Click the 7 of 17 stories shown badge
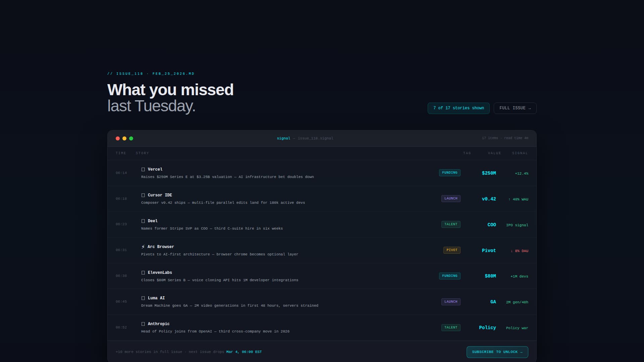The height and width of the screenshot is (362, 644). tap(459, 108)
